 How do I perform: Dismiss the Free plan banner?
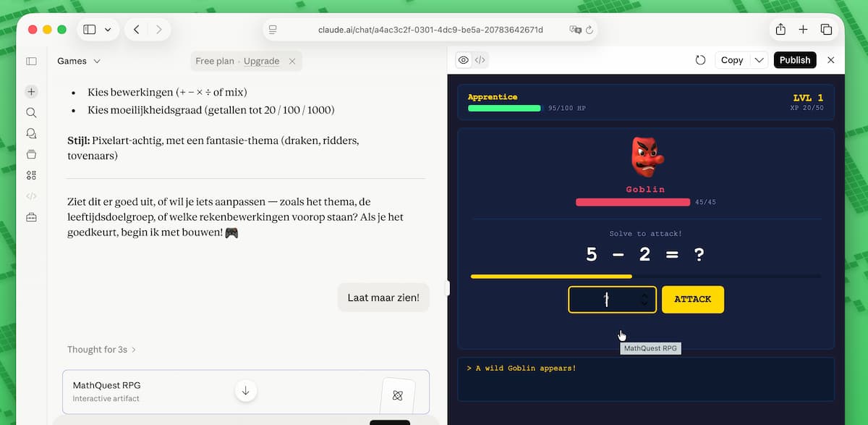click(292, 62)
